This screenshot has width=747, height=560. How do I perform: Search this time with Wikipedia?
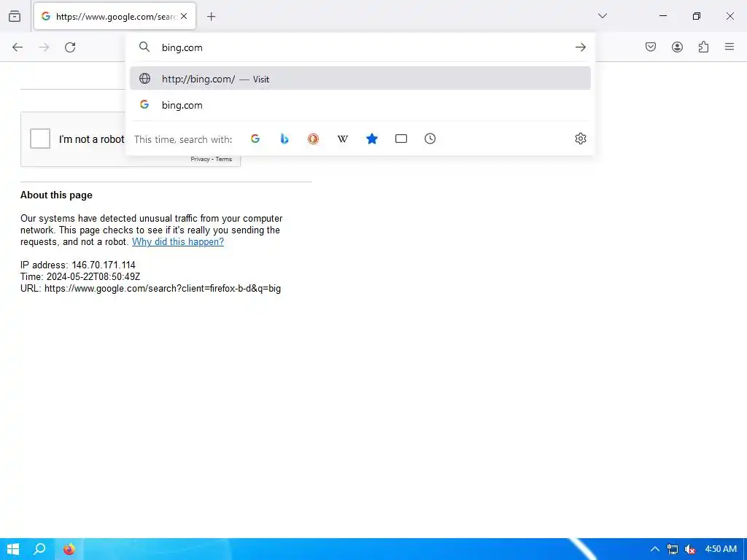click(x=343, y=139)
